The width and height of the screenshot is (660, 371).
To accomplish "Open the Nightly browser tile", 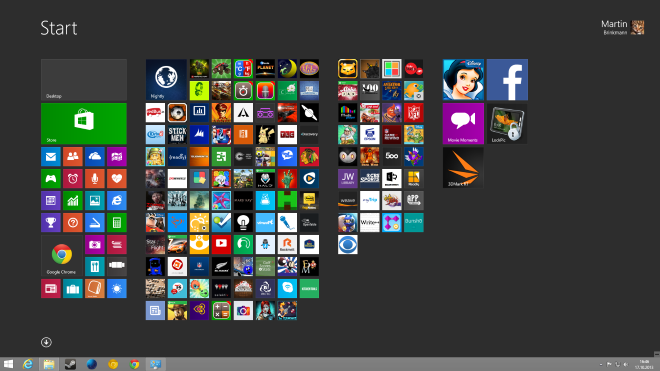I will (x=166, y=80).
